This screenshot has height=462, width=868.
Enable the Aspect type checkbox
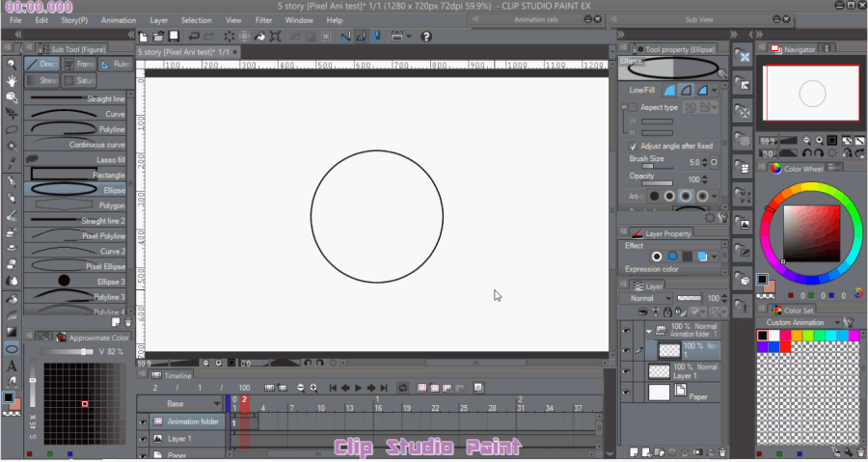point(632,107)
